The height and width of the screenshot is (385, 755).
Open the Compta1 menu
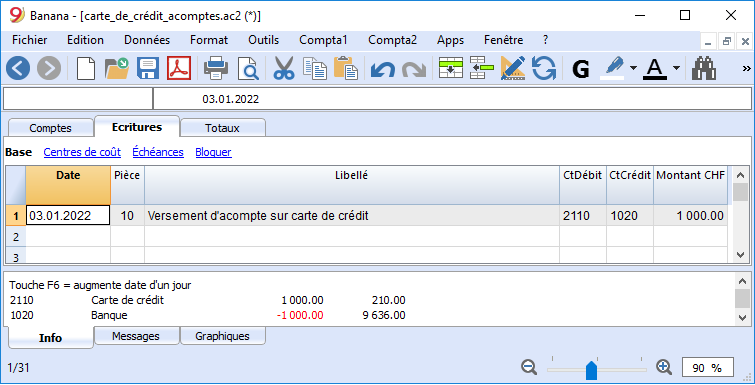tap(323, 40)
